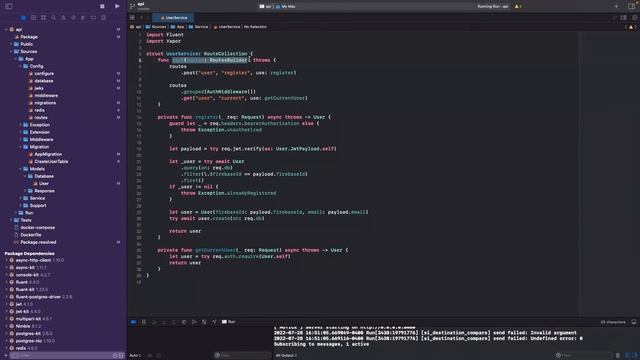Open the Find navigator magnifier icon
This screenshot has height=360, width=640.
tap(53, 18)
